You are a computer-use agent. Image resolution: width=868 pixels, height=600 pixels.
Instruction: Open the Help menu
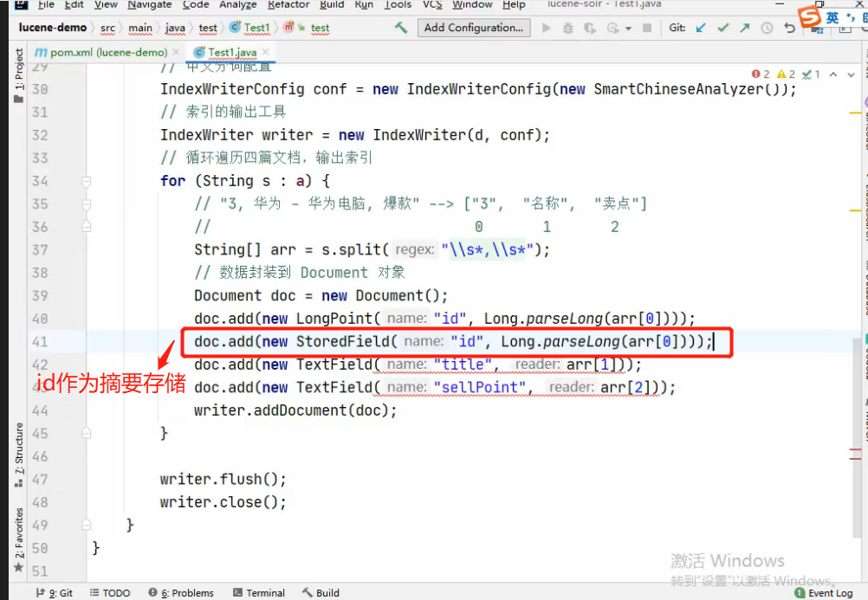point(514,4)
